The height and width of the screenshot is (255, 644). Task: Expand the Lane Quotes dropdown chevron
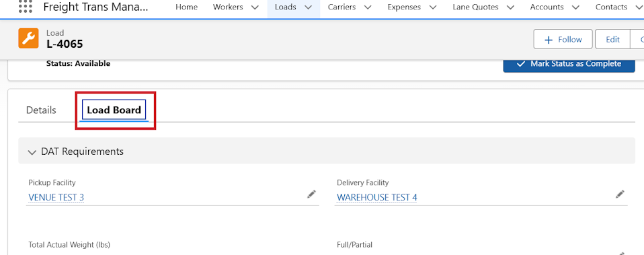pos(510,7)
